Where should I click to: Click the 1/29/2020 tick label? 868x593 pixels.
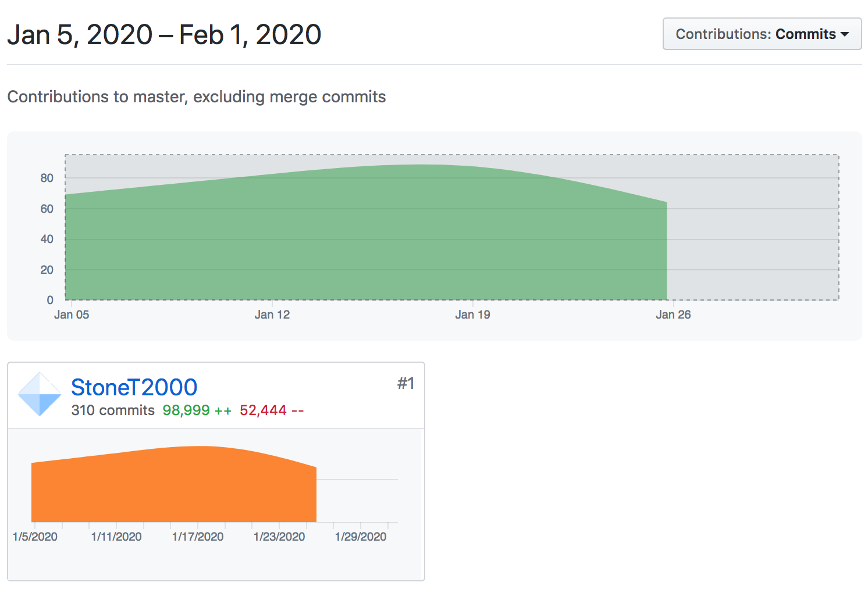point(361,537)
